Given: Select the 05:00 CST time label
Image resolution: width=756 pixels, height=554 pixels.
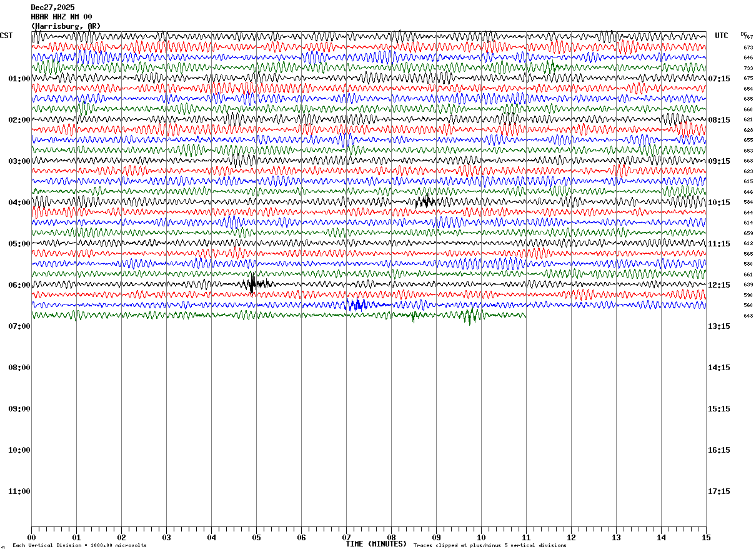Looking at the screenshot, I should [x=19, y=244].
